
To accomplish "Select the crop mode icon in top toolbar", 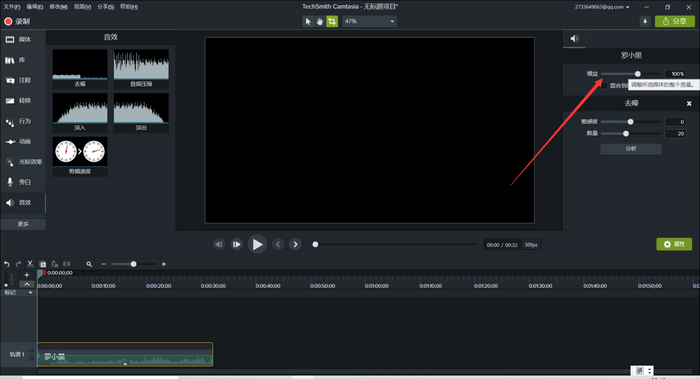I will click(x=332, y=21).
